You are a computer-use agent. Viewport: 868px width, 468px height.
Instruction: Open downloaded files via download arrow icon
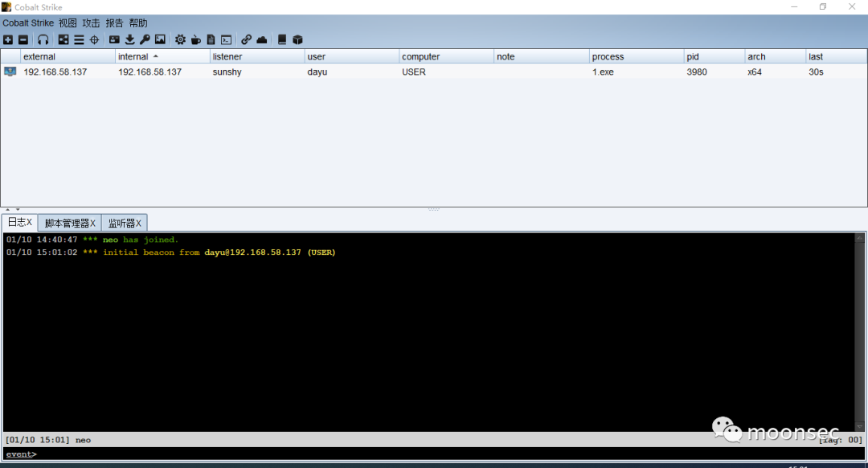(129, 40)
